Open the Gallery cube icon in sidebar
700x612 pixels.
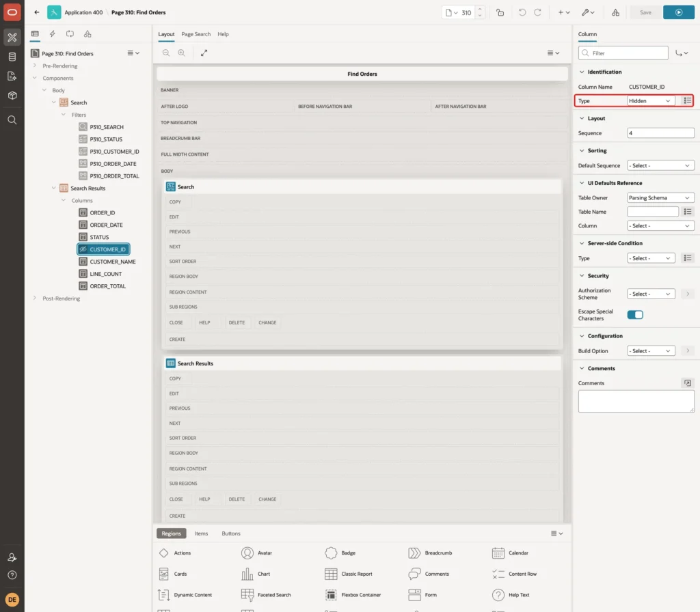coord(12,96)
